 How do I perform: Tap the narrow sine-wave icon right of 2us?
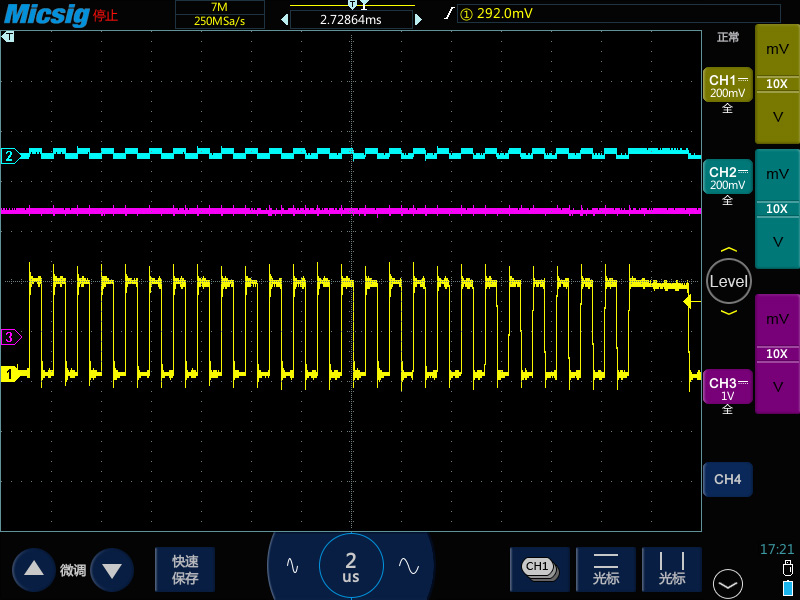[408, 565]
